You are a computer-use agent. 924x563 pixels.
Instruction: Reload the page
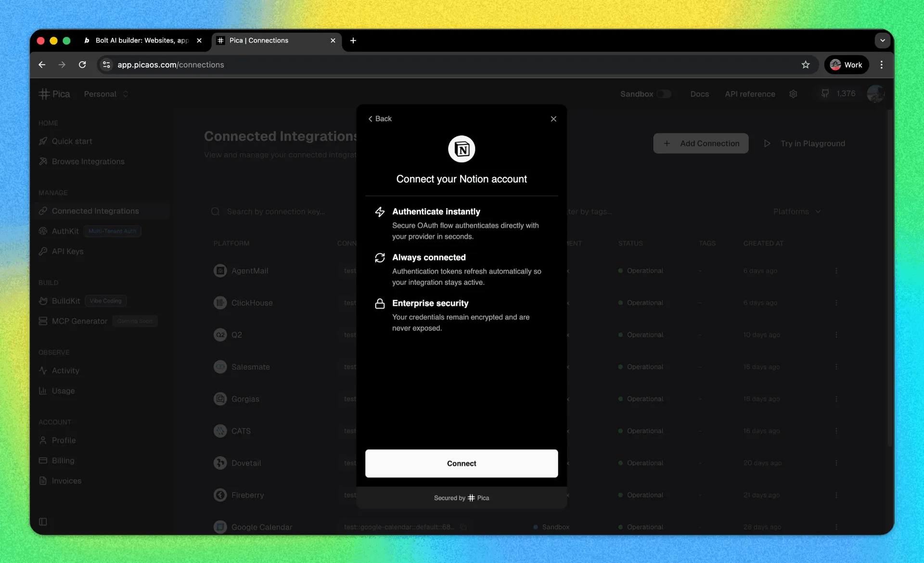(x=82, y=64)
